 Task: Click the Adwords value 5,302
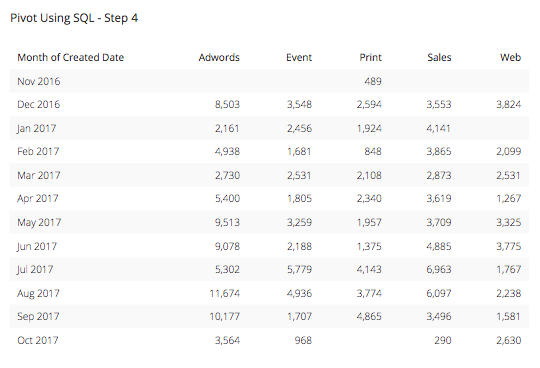pos(227,269)
